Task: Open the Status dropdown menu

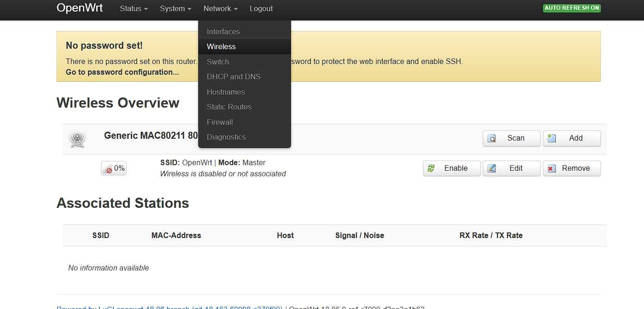Action: (x=134, y=8)
